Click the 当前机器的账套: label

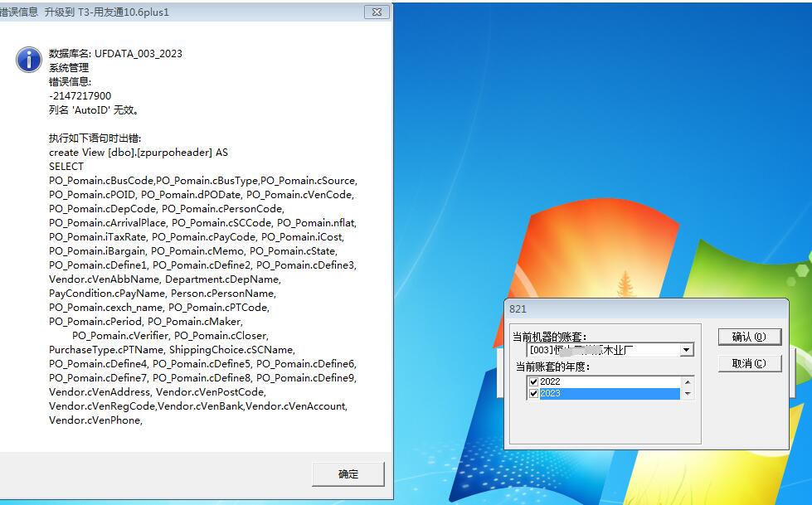[x=550, y=337]
